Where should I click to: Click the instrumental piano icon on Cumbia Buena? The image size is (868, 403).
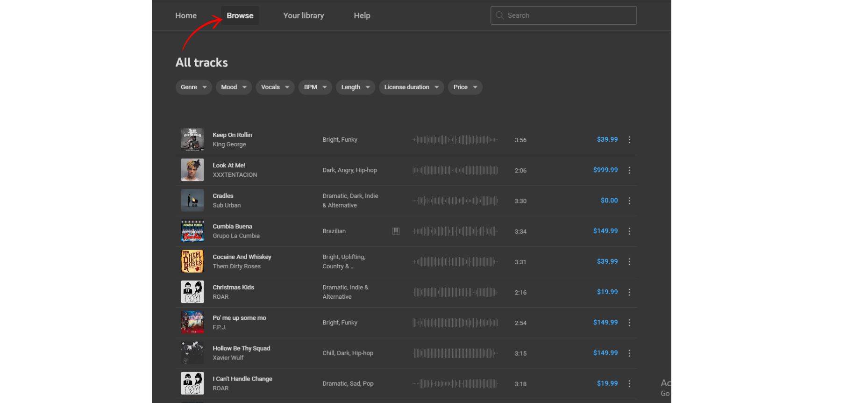tap(396, 231)
